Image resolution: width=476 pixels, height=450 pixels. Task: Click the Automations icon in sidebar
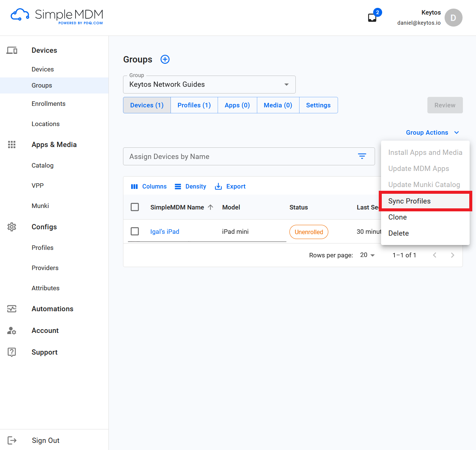click(x=12, y=309)
